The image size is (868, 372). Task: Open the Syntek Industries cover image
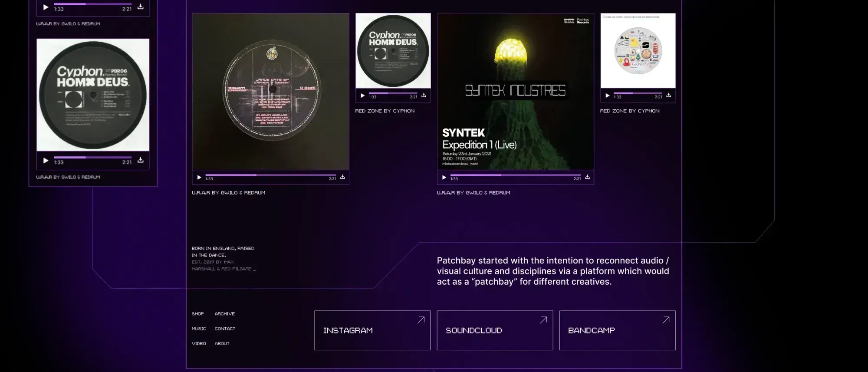[516, 91]
